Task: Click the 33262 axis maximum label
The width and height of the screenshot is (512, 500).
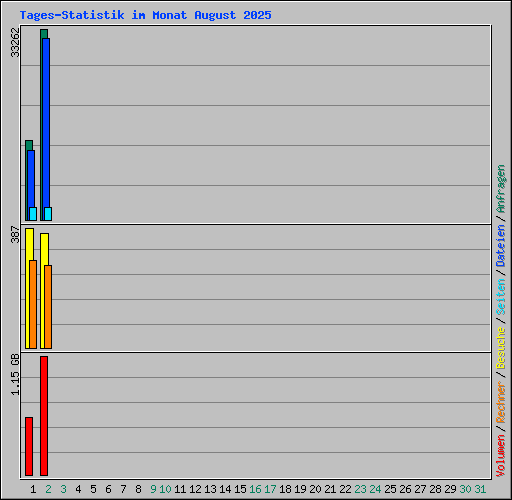Action: [15, 43]
